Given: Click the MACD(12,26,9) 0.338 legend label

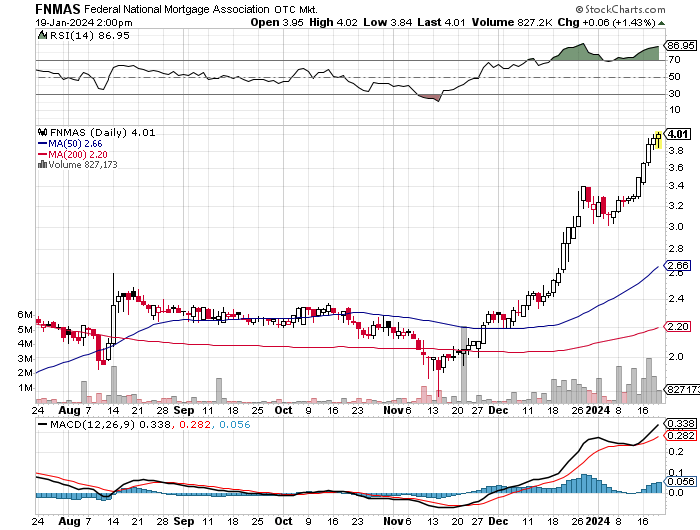Looking at the screenshot, I should pyautogui.click(x=110, y=425).
